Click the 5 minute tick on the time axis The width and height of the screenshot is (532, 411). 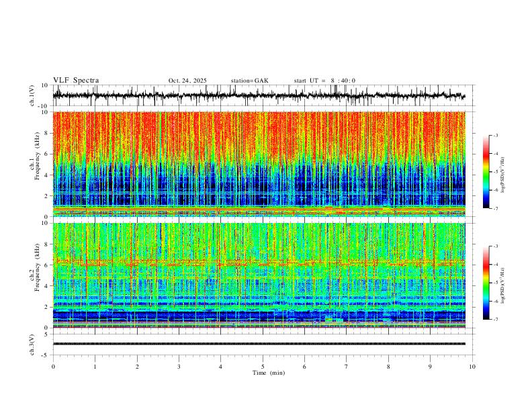263,367
